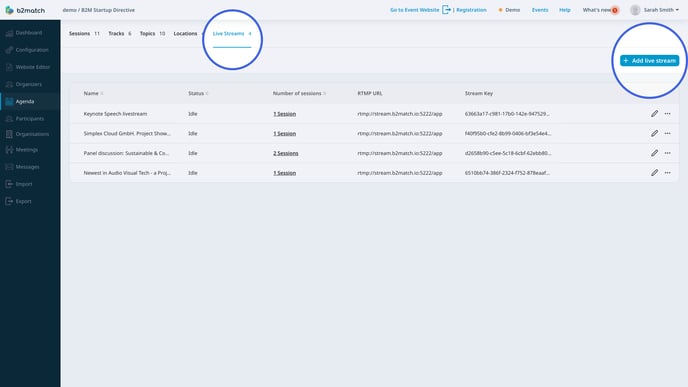
Task: Click the Organizers people icon
Action: tap(9, 84)
